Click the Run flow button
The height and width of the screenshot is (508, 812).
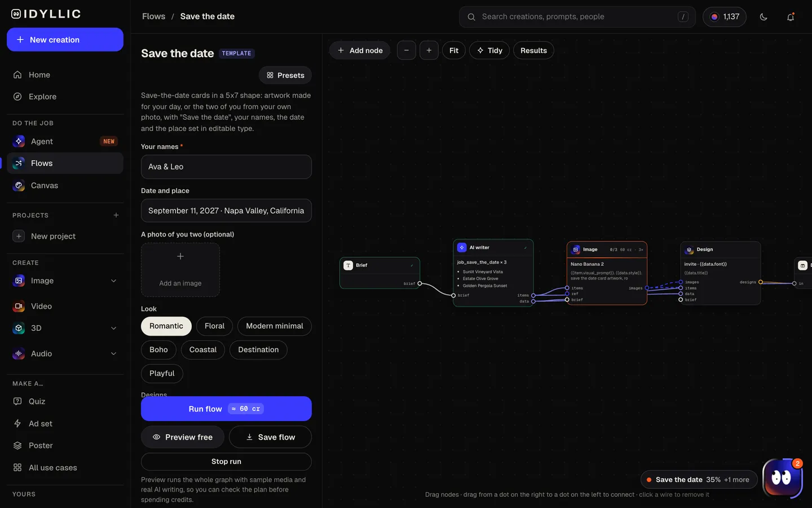pos(226,409)
